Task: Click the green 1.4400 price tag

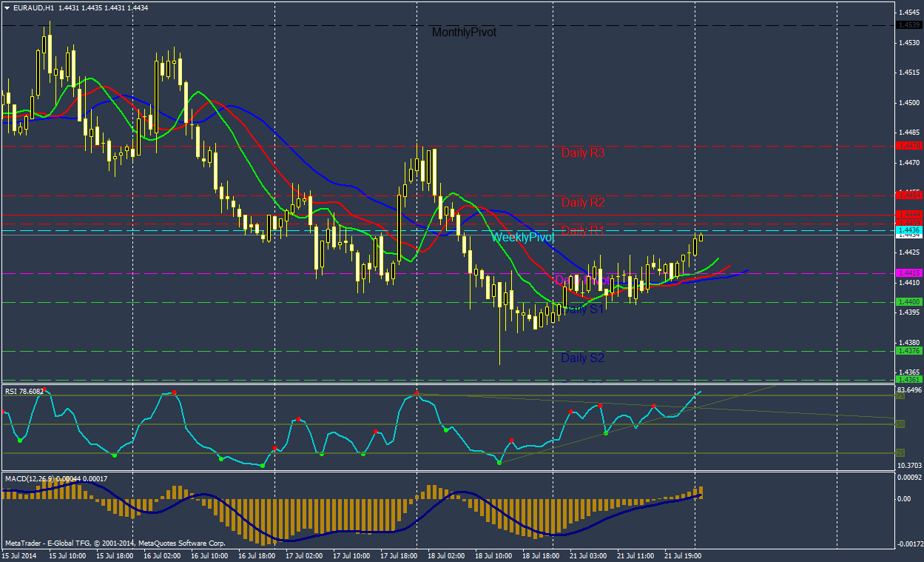Action: [x=908, y=302]
